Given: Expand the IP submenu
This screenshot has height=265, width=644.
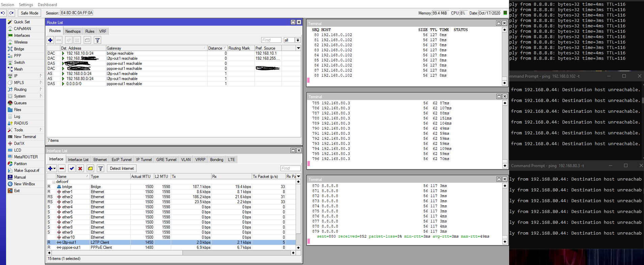Looking at the screenshot, I should (41, 76).
